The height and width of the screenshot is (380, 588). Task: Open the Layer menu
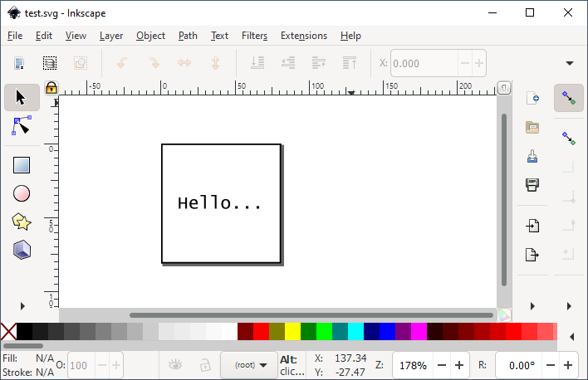pyautogui.click(x=111, y=36)
